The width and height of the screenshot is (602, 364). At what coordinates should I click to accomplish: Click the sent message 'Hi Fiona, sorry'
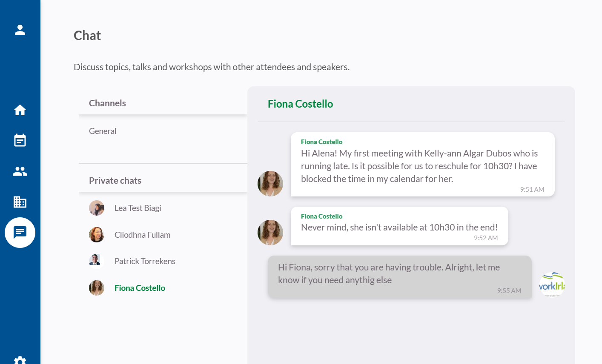pyautogui.click(x=400, y=277)
